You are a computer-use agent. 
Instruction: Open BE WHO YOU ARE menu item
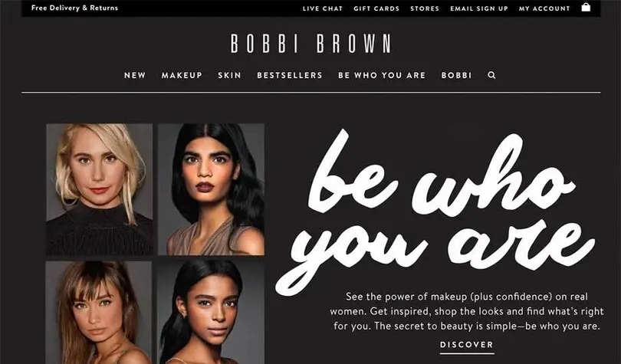tap(382, 75)
